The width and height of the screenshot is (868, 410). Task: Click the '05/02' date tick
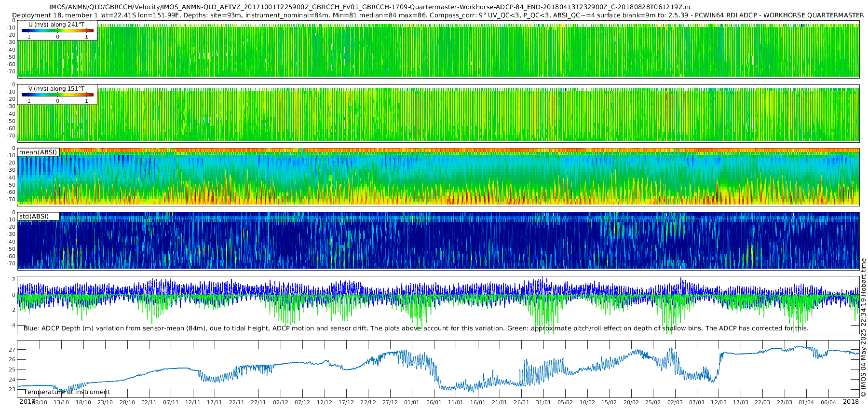click(x=565, y=403)
